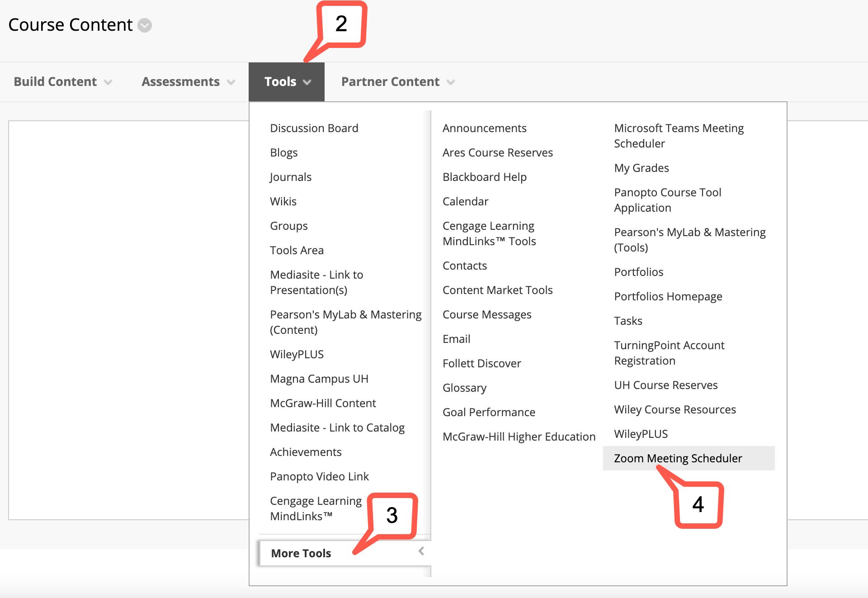Choose Blackboard Help
868x598 pixels.
click(485, 177)
